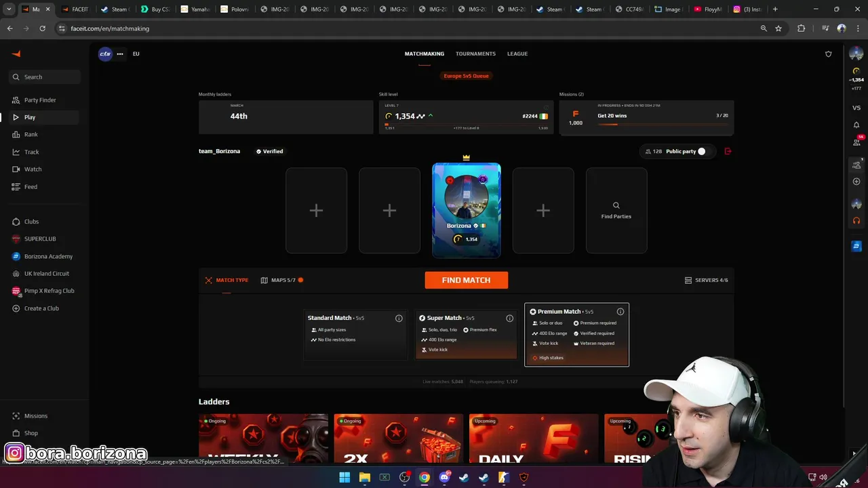Open the Borizona Academy club
868x488 pixels.
point(48,256)
